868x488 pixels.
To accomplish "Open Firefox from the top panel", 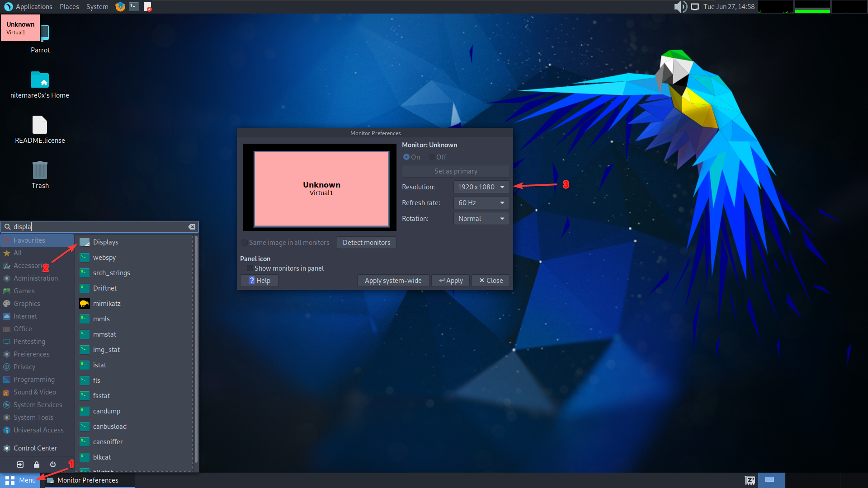I will 120,7.
